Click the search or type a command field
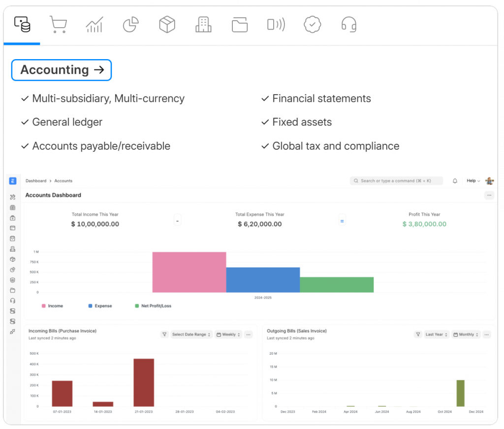The image size is (504, 429). pos(396,181)
